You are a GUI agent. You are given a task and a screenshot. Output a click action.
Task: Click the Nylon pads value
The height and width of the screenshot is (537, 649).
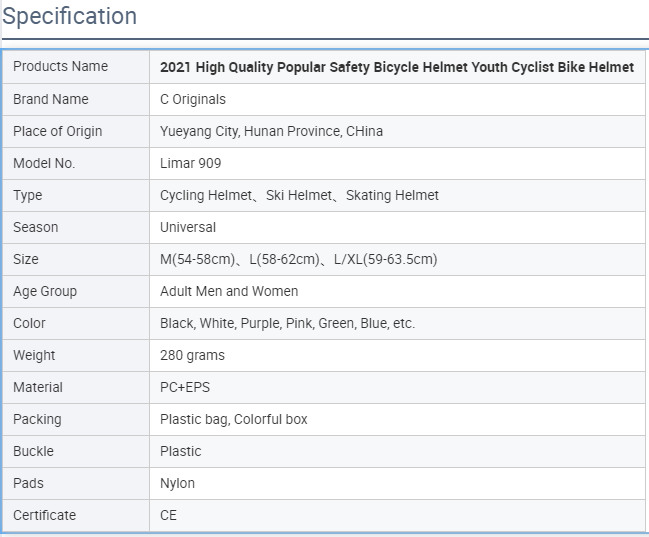[x=177, y=483]
